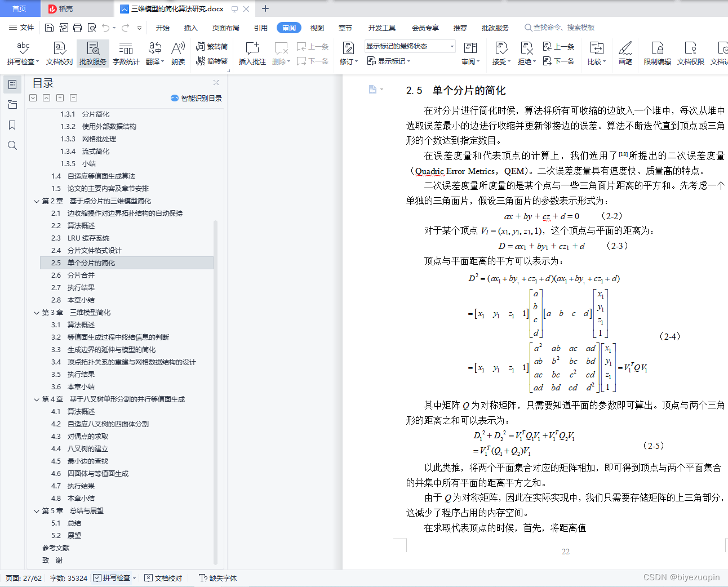The height and width of the screenshot is (587, 728).
Task: Click the translate tool (翻译)
Action: tap(154, 54)
